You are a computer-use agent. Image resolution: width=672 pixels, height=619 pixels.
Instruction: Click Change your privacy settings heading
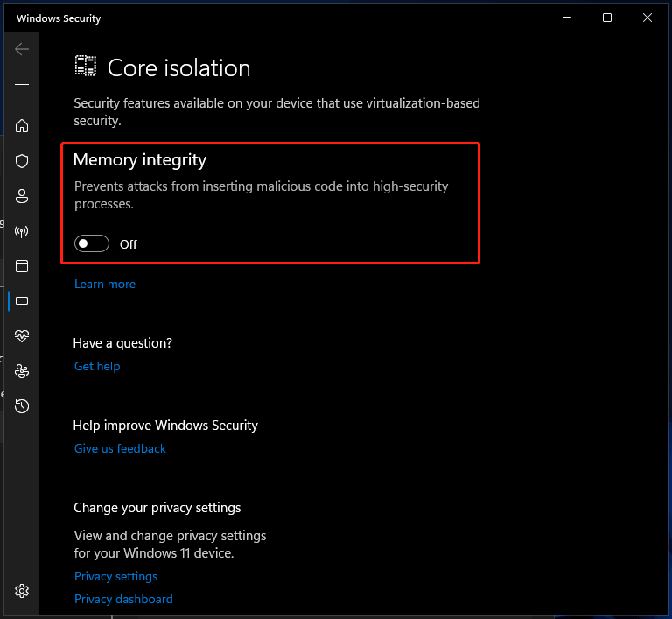pyautogui.click(x=157, y=508)
